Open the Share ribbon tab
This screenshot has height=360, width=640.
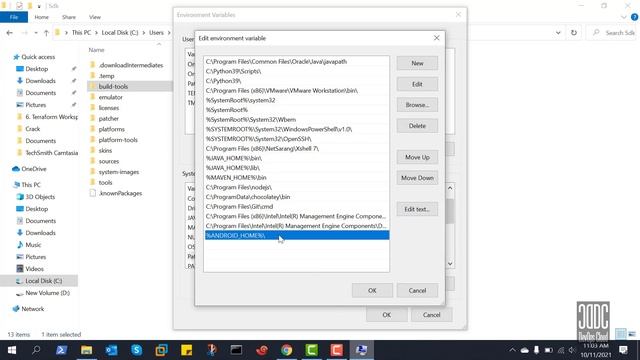click(x=69, y=17)
